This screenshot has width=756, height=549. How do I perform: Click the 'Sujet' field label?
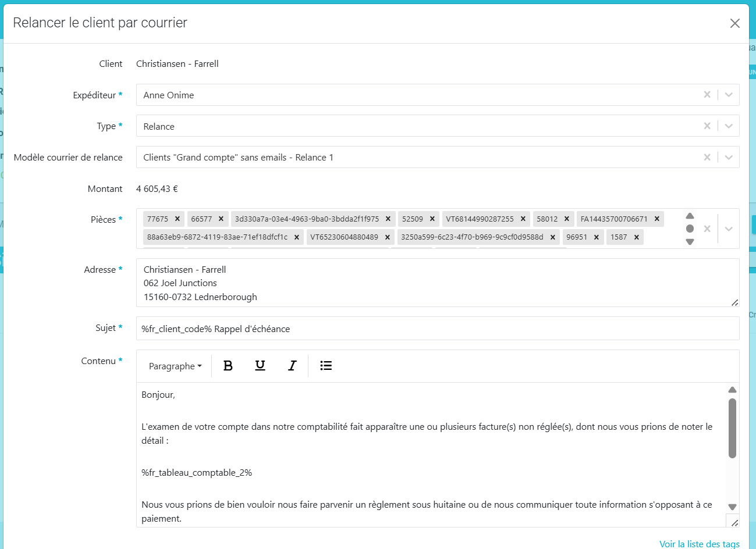pyautogui.click(x=106, y=328)
